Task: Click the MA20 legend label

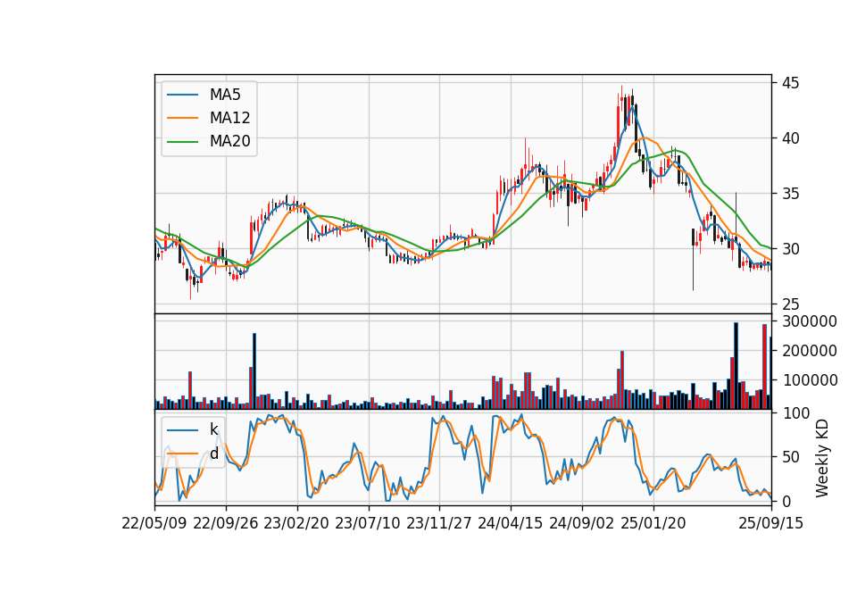Action: 229,141
